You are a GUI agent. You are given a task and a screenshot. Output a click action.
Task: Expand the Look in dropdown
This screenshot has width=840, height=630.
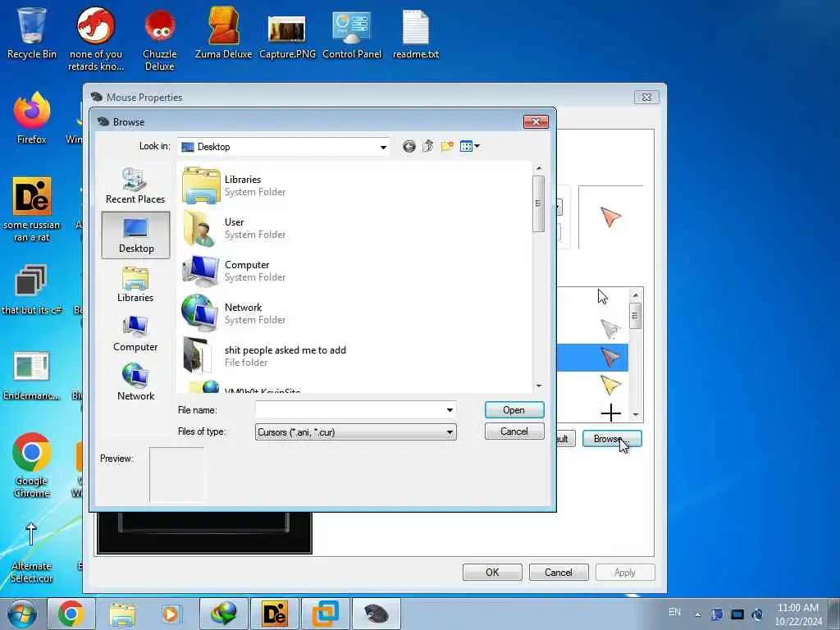point(383,147)
